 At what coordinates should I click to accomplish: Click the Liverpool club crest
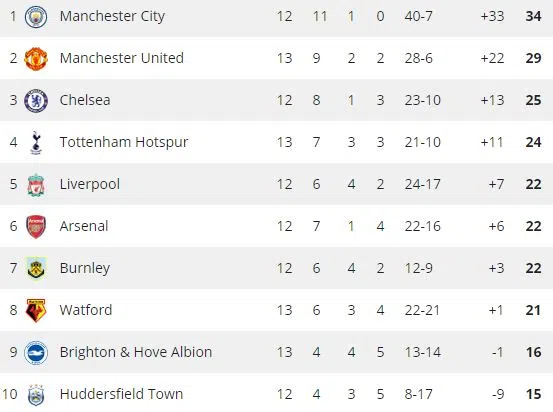(36, 184)
